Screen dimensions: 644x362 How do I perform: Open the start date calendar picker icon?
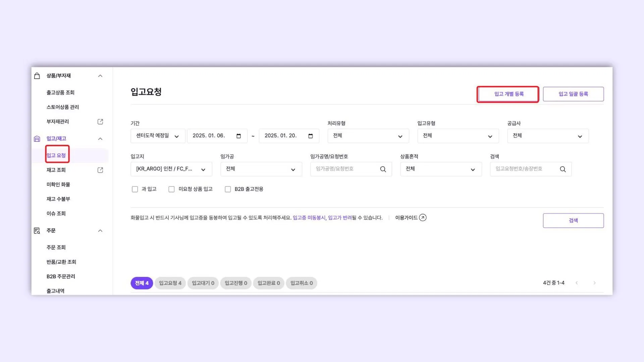tap(238, 136)
